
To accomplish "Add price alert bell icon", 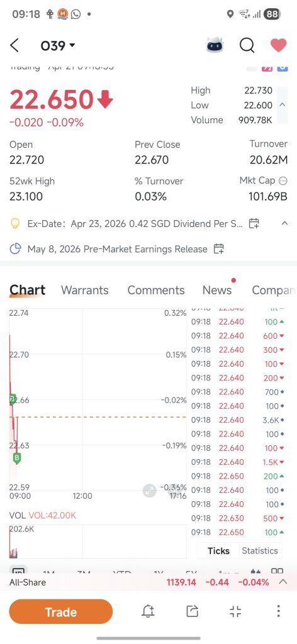I will click(148, 611).
